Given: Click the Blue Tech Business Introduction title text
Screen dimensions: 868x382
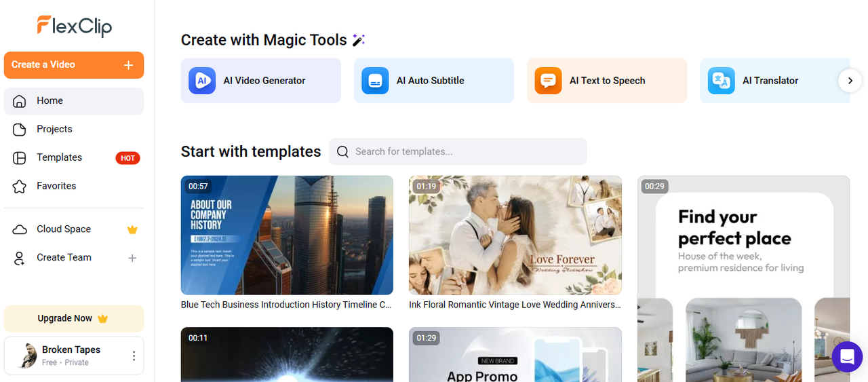Looking at the screenshot, I should click(286, 305).
